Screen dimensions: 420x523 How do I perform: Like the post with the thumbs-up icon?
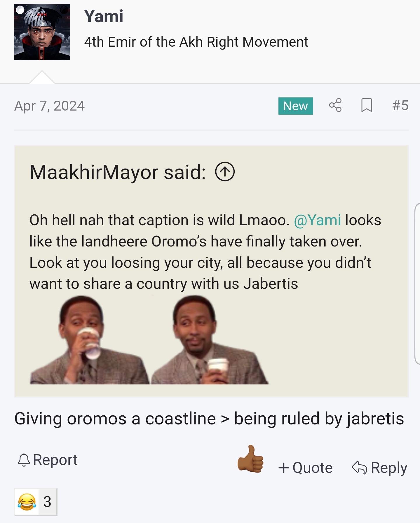click(250, 459)
